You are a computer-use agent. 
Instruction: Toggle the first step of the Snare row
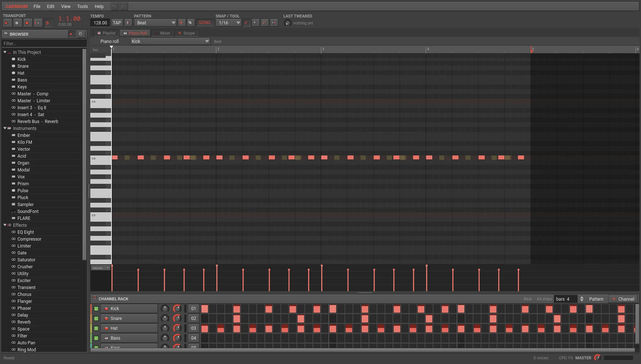(205, 318)
